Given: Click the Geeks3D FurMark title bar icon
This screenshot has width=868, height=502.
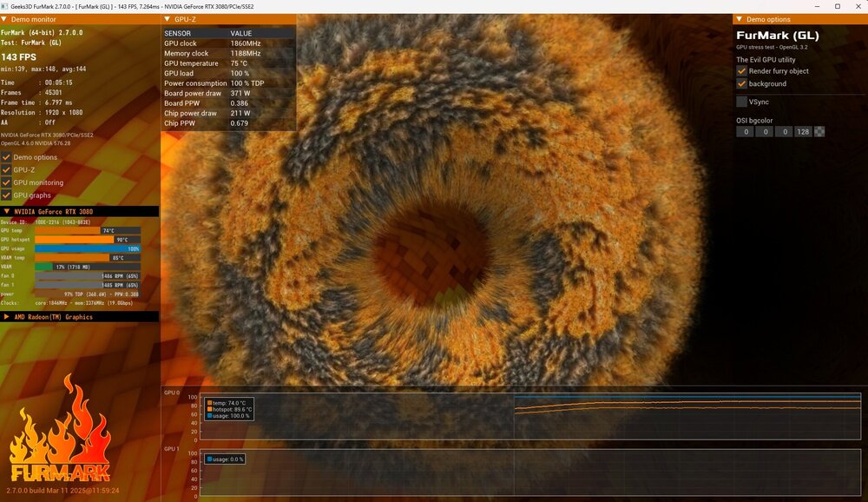Looking at the screenshot, I should click(x=5, y=7).
